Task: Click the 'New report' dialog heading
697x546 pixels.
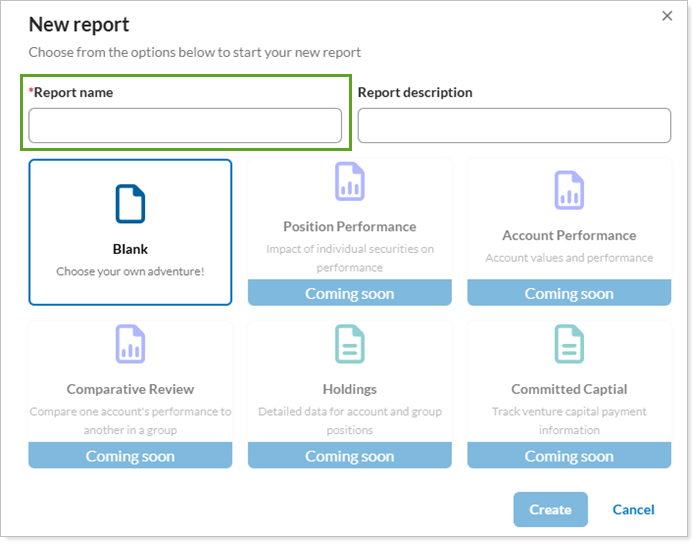Action: [x=79, y=24]
